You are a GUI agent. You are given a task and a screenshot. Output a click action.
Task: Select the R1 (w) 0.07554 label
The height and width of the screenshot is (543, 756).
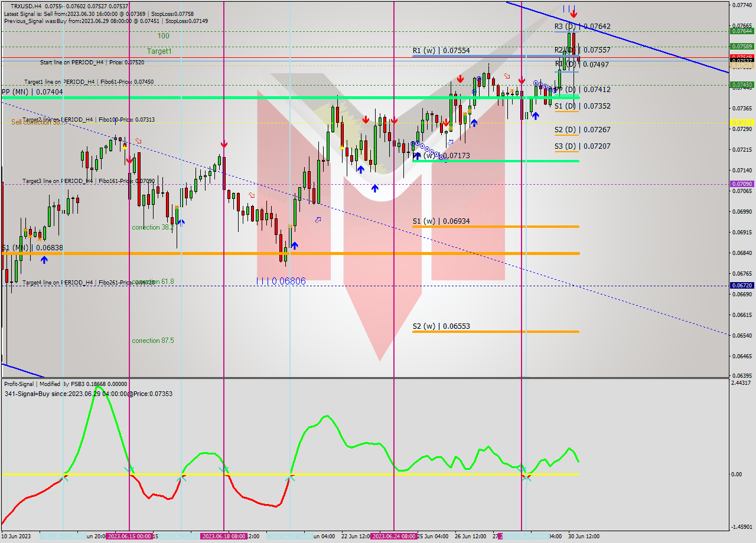pos(441,51)
